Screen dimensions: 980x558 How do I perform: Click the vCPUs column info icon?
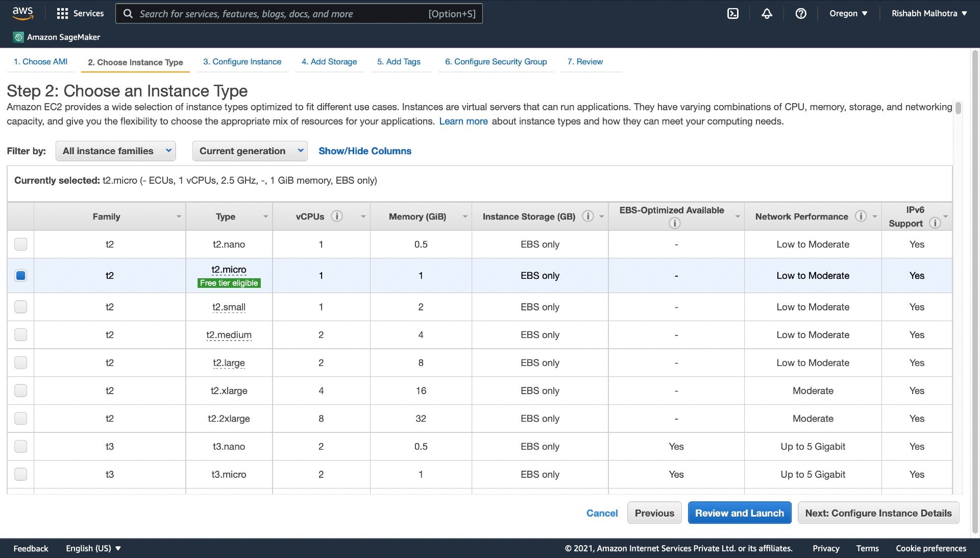pyautogui.click(x=337, y=216)
